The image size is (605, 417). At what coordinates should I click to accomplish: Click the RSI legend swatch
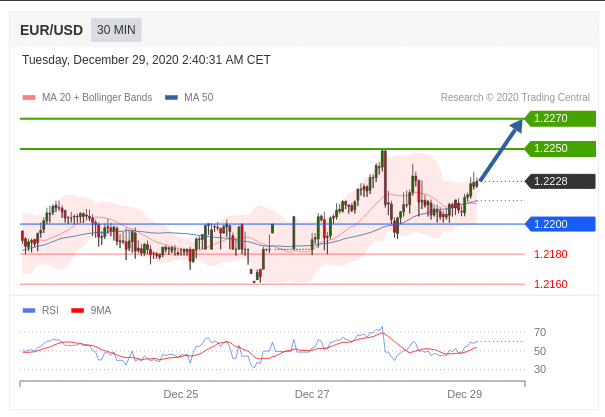pos(29,311)
